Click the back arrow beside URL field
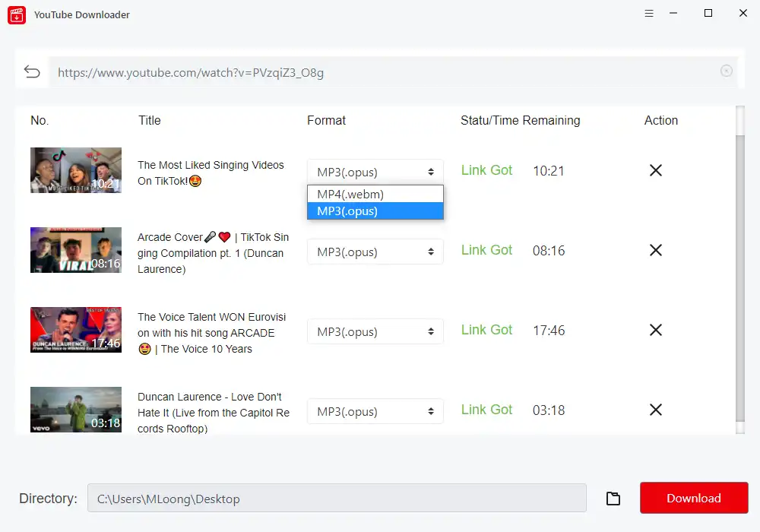Viewport: 760px width, 532px height. [x=32, y=71]
